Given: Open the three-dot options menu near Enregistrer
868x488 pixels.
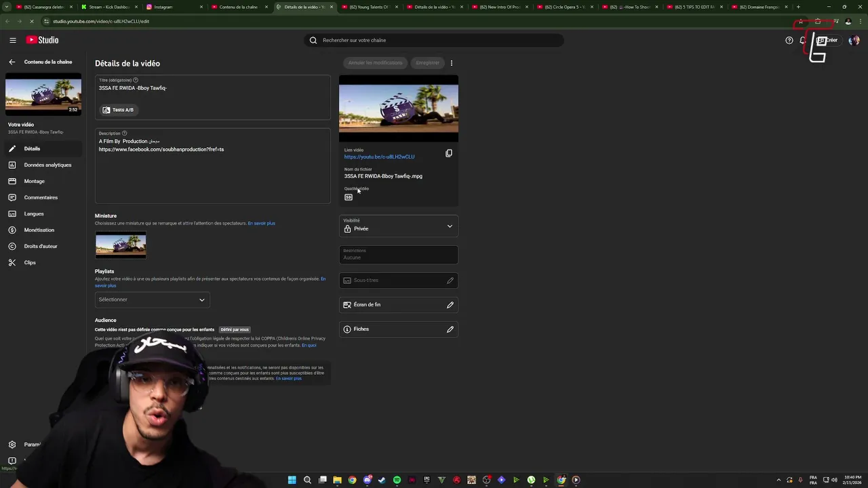Looking at the screenshot, I should coord(451,63).
